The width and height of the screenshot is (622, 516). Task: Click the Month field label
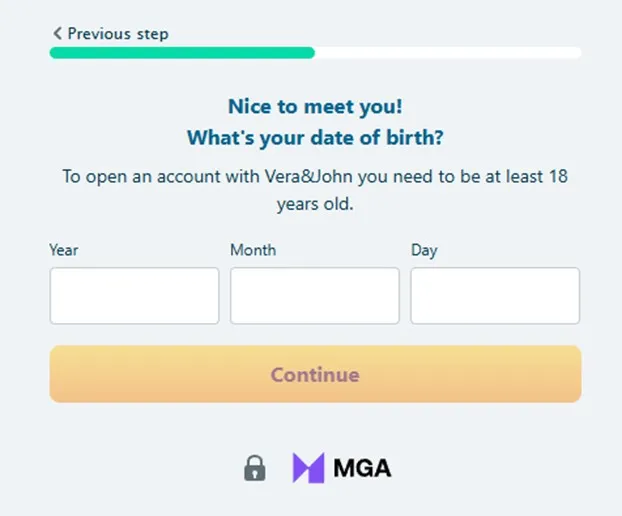pyautogui.click(x=253, y=250)
